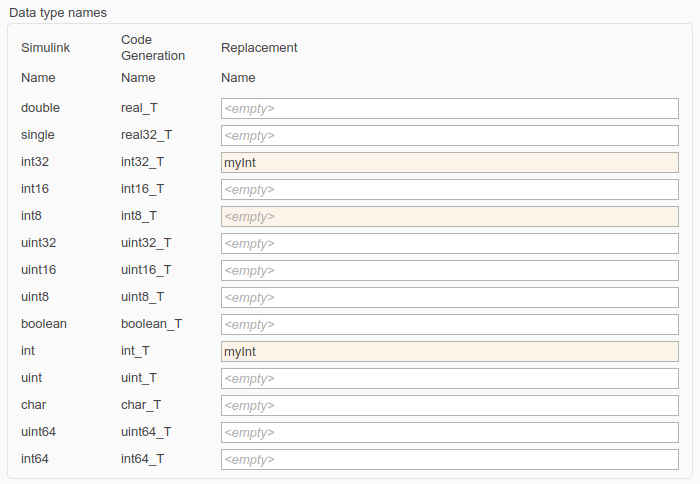Click the int replacement field with myInt
Screen dimensions: 700x484
point(449,351)
